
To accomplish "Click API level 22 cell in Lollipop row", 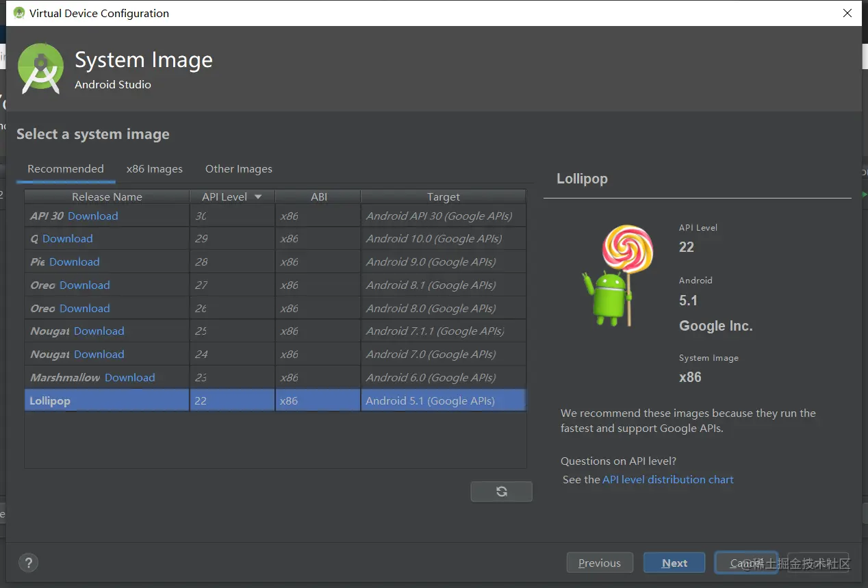I will pos(232,400).
